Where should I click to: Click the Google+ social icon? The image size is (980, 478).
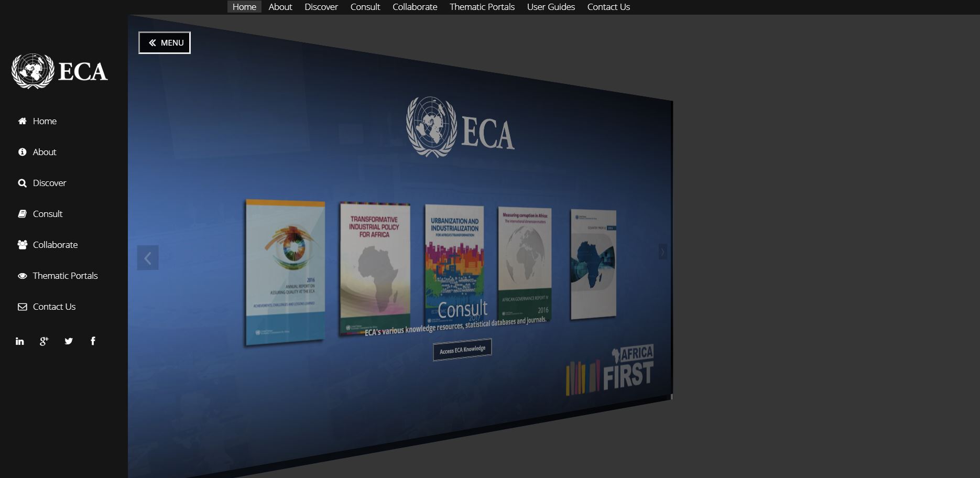pyautogui.click(x=44, y=340)
